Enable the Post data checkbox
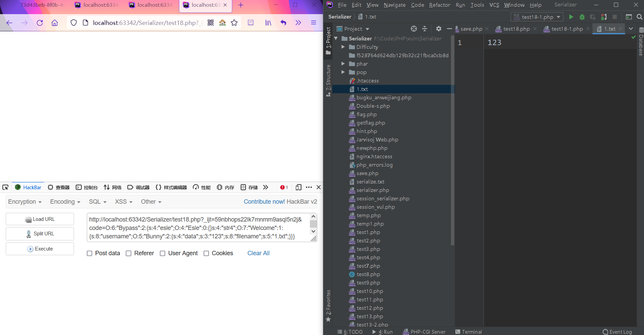 pyautogui.click(x=90, y=254)
